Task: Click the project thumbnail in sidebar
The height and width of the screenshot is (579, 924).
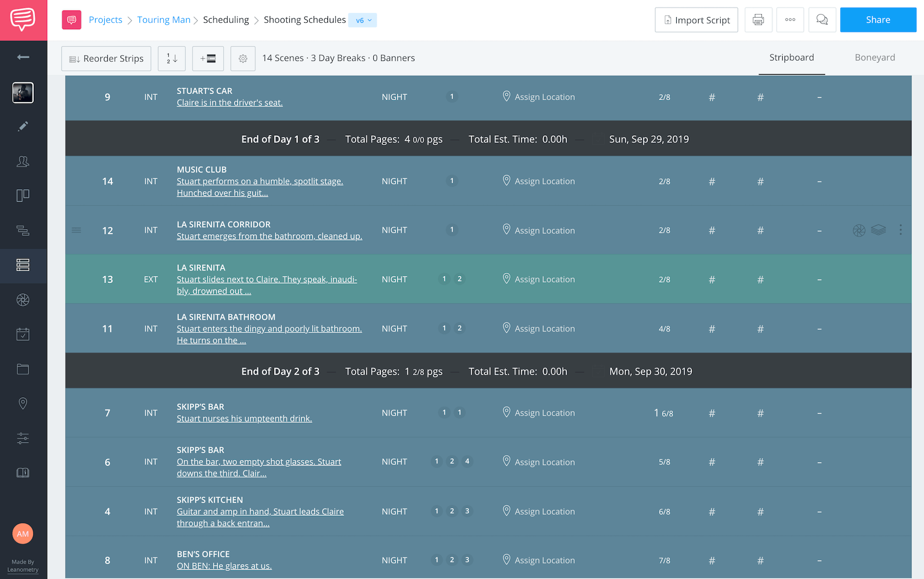Action: [23, 93]
